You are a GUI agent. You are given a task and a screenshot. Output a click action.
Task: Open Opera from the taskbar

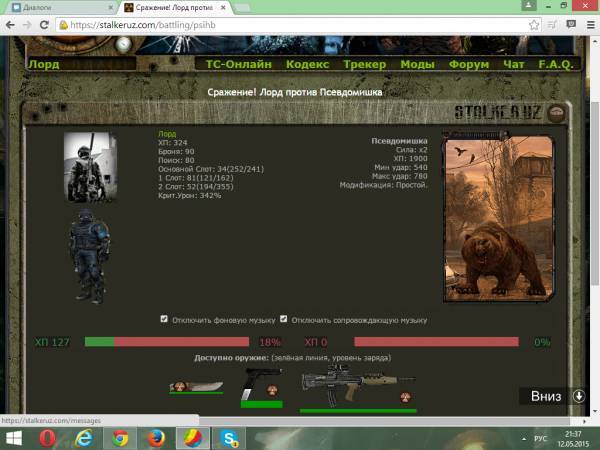point(48,438)
